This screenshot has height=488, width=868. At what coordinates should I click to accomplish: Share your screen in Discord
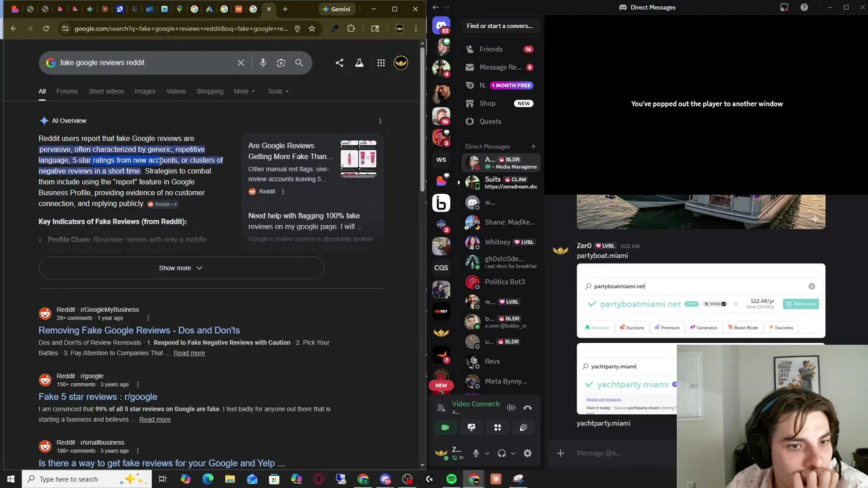pos(471,428)
